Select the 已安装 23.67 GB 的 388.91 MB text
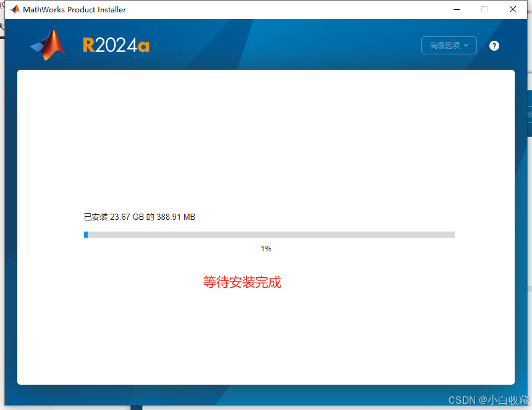 (x=140, y=217)
